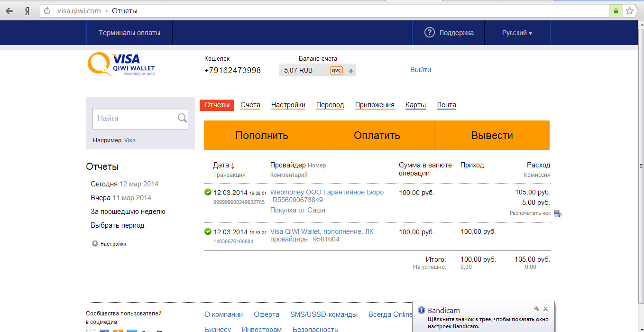Reload the page with the refresh icon
The width and height of the screenshot is (644, 332).
pos(47,11)
